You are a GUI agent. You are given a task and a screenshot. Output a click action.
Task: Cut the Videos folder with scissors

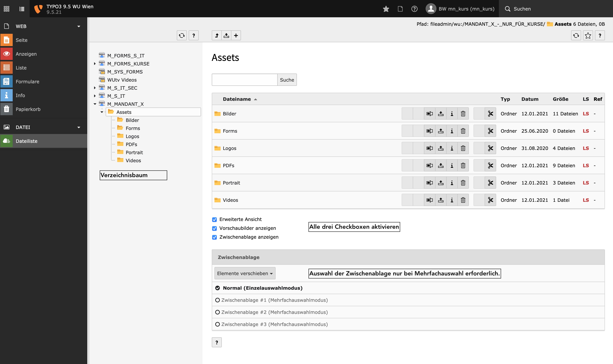pyautogui.click(x=491, y=200)
